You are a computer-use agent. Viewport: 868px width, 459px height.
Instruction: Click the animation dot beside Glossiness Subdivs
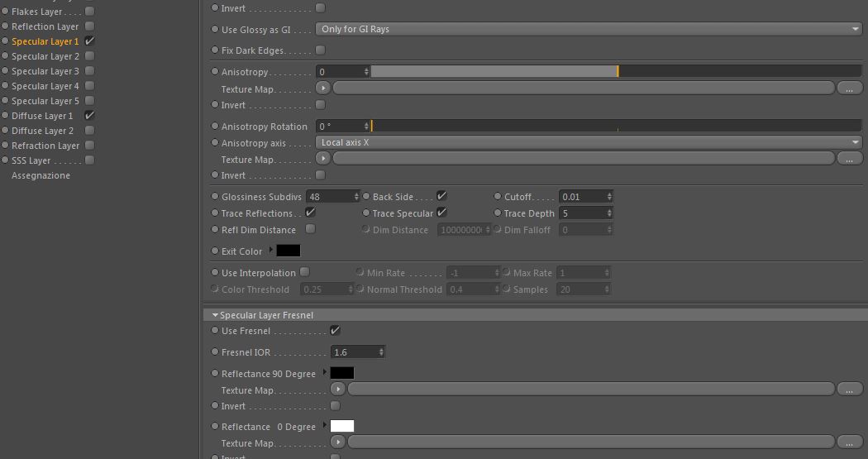coord(215,196)
